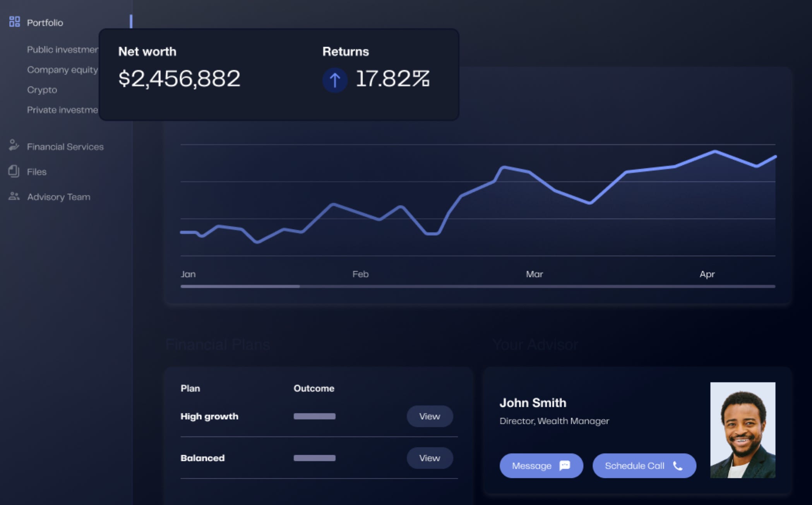Open the Files icon in sidebar

tap(13, 172)
